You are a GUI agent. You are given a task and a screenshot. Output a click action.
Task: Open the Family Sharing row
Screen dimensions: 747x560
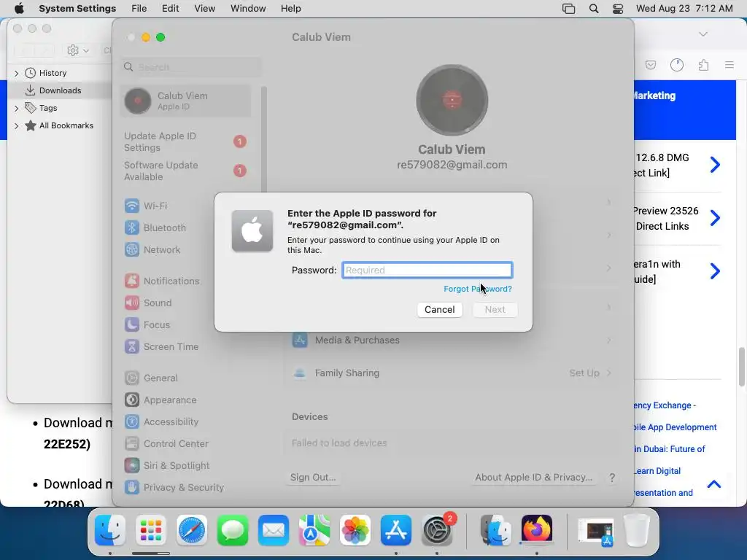click(x=452, y=373)
